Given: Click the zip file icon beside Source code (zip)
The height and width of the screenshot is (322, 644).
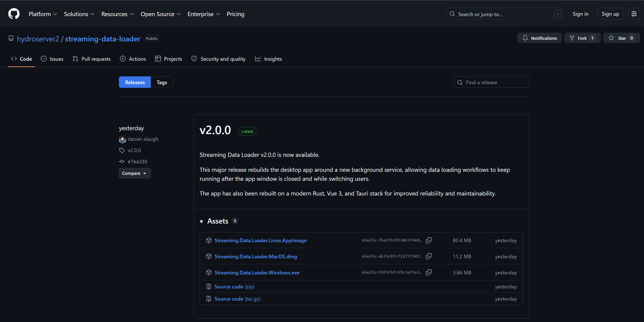Looking at the screenshot, I should click(x=209, y=287).
